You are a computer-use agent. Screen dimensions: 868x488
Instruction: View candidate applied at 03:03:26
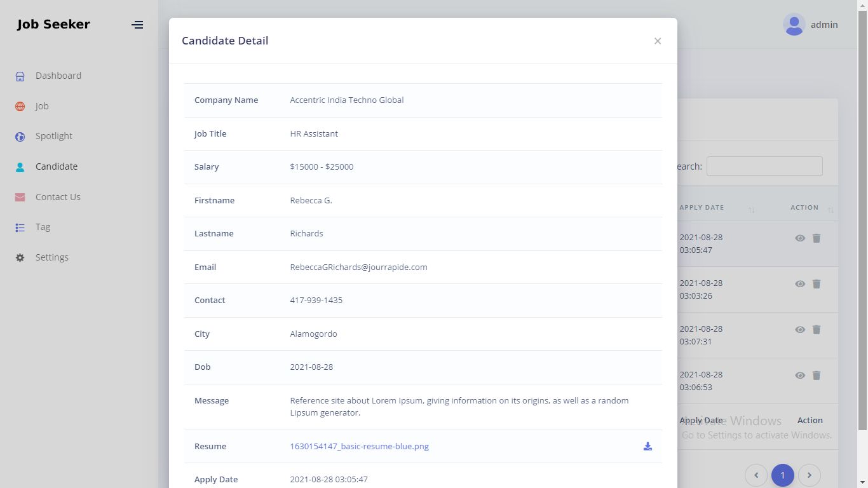pos(800,284)
